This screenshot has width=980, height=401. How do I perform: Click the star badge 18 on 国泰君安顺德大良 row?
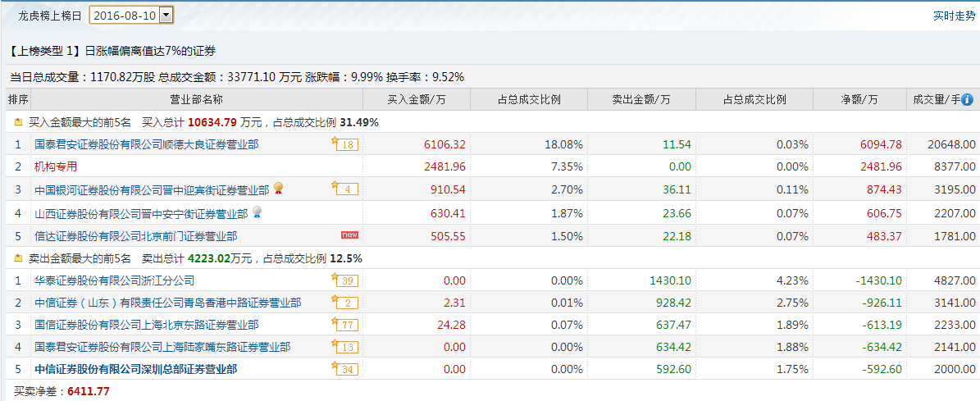pos(345,144)
